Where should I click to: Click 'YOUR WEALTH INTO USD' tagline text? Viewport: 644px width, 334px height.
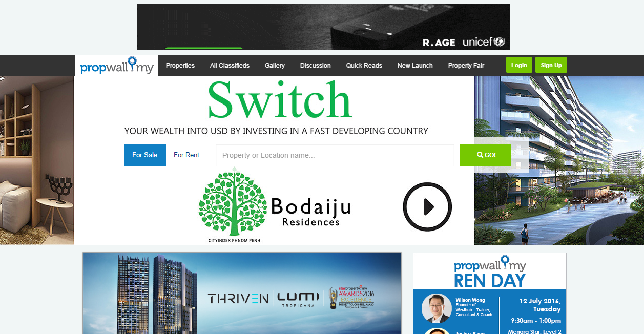click(x=276, y=131)
